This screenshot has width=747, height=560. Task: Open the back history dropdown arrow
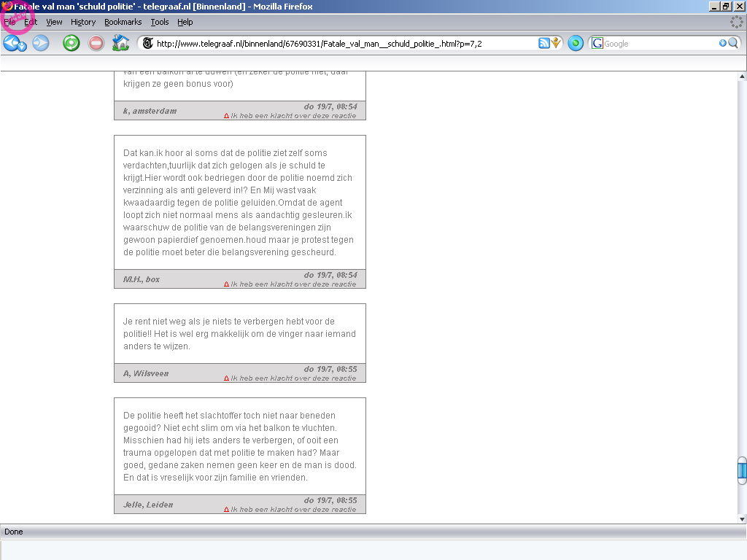click(x=23, y=47)
